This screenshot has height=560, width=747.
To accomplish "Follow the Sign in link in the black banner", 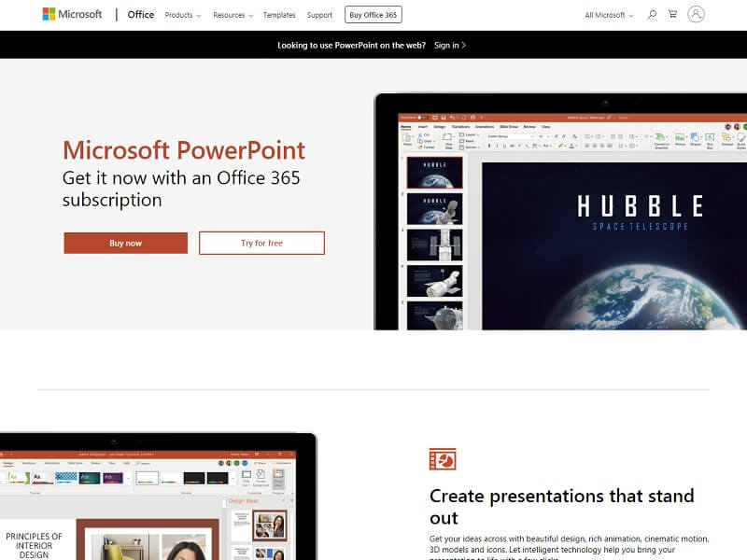I will [450, 45].
